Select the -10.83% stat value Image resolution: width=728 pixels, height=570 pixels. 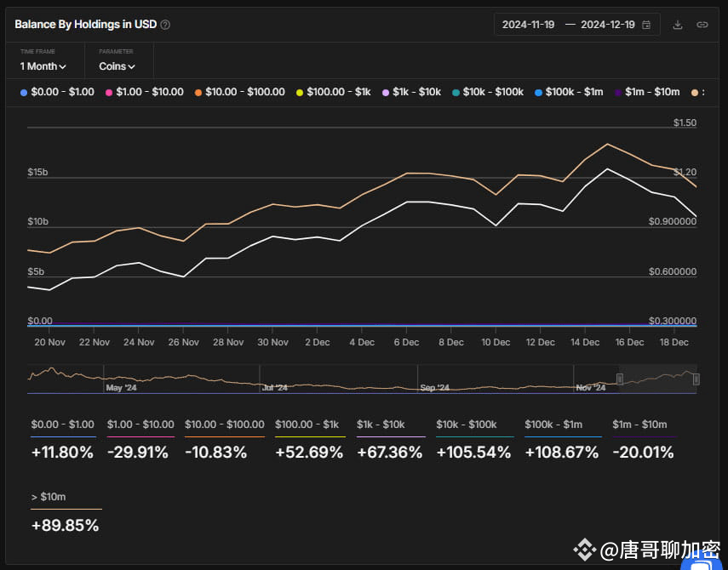tap(216, 453)
